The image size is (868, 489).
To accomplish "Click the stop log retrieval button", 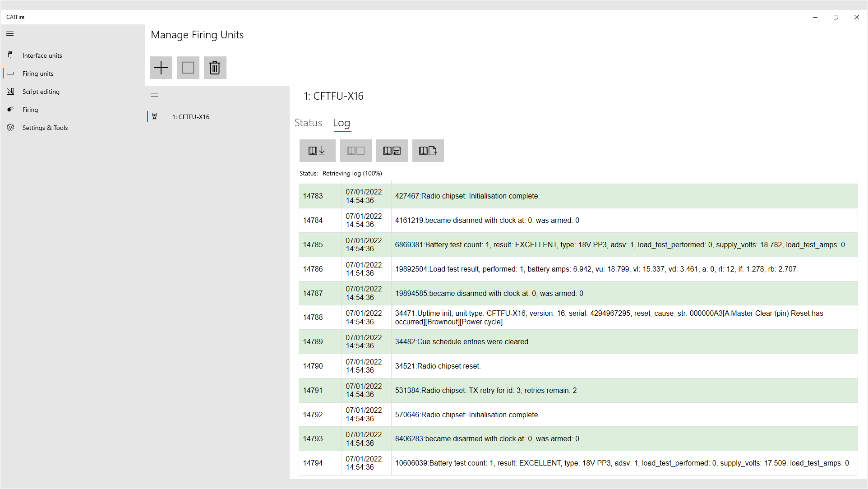I will tap(356, 151).
